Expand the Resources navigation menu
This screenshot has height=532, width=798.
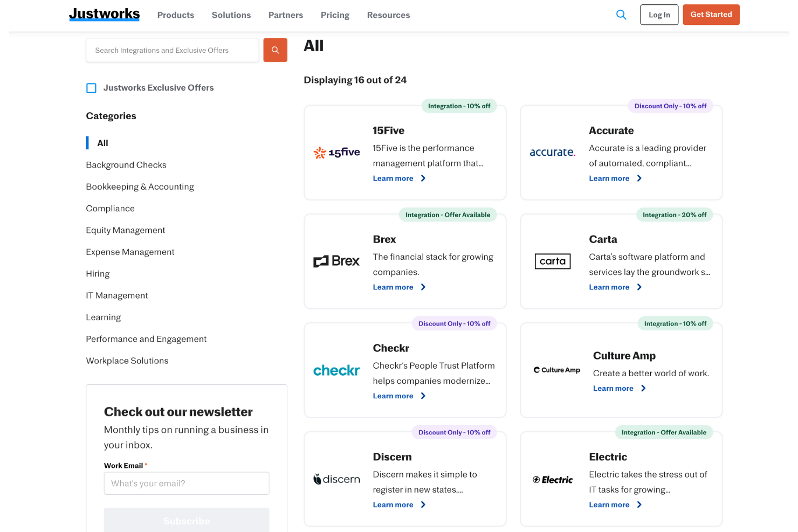tap(388, 15)
